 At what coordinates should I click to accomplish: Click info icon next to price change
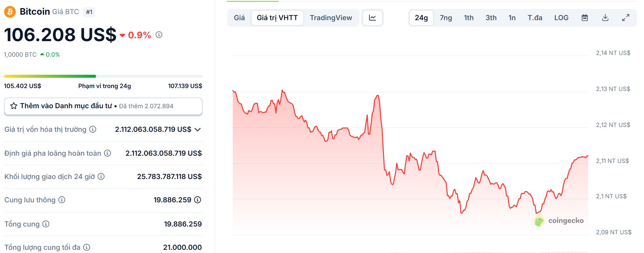(x=159, y=35)
